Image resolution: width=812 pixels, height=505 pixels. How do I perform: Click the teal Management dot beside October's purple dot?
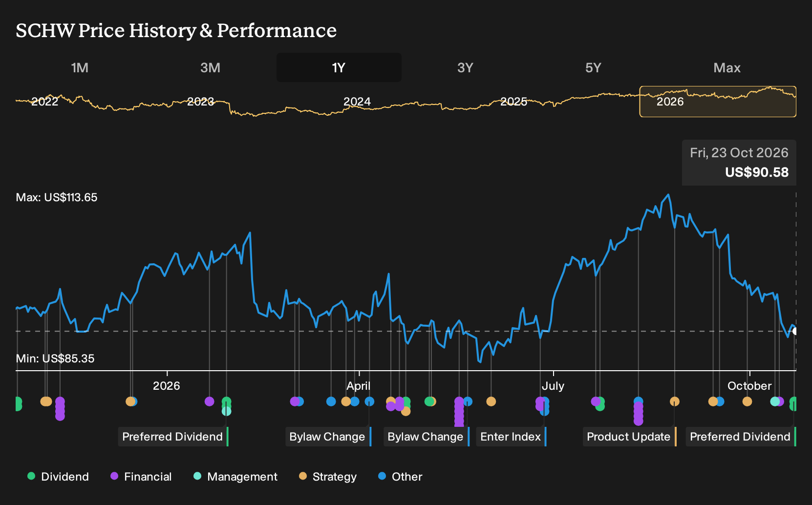click(774, 401)
